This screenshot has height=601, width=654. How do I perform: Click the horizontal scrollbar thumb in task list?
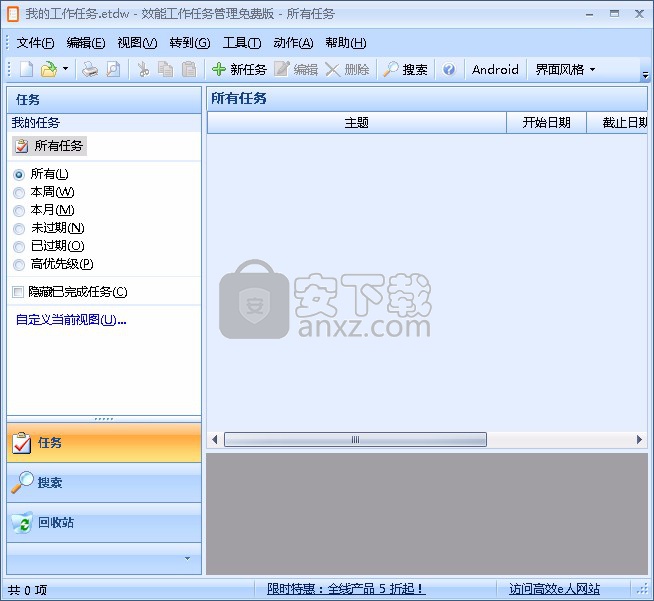point(355,440)
